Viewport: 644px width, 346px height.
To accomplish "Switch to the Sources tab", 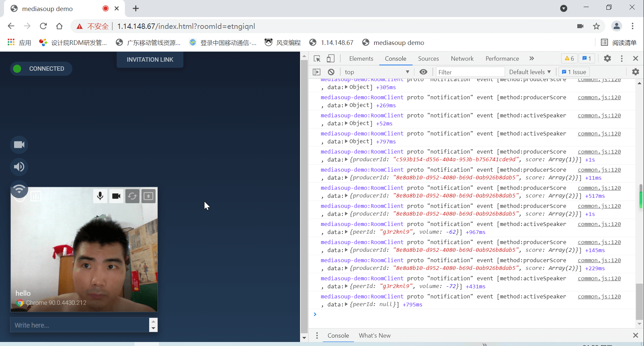I will click(428, 59).
